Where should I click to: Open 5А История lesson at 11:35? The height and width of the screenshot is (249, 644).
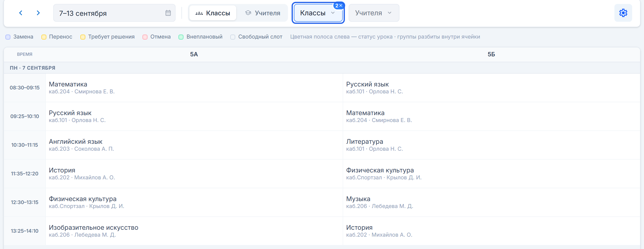194,174
